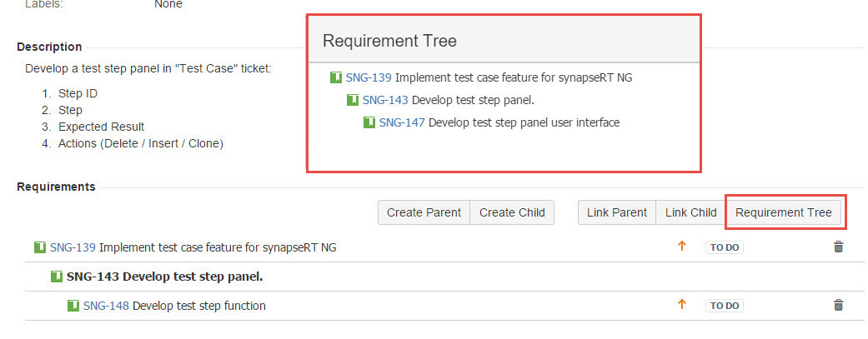The width and height of the screenshot is (868, 339).
Task: Click the orange priority arrow for SNG-148
Action: click(681, 305)
